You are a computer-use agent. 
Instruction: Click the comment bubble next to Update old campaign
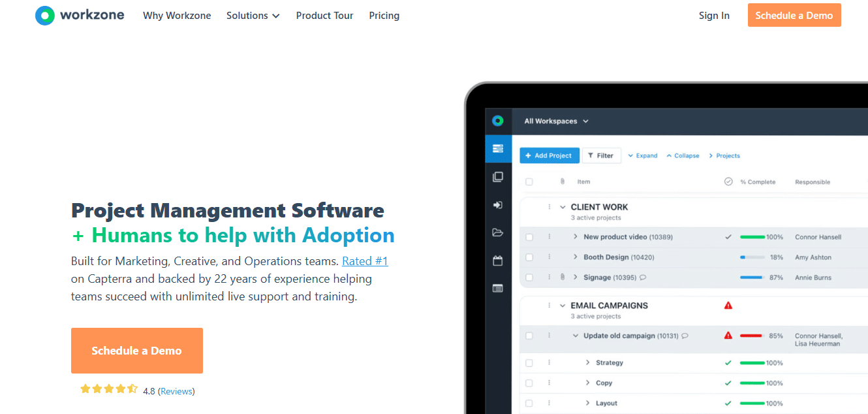[x=685, y=336]
